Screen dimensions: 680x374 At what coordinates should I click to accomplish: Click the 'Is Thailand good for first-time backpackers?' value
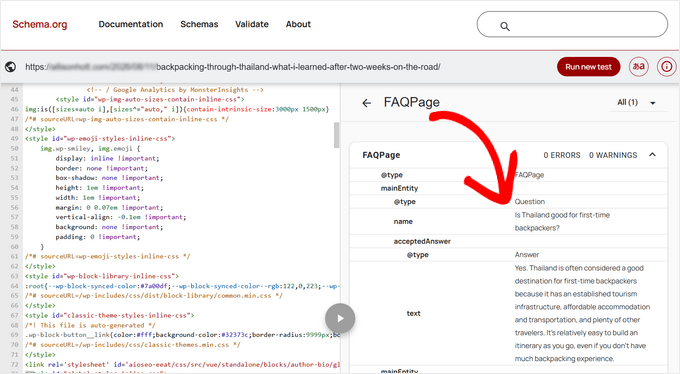coord(562,221)
